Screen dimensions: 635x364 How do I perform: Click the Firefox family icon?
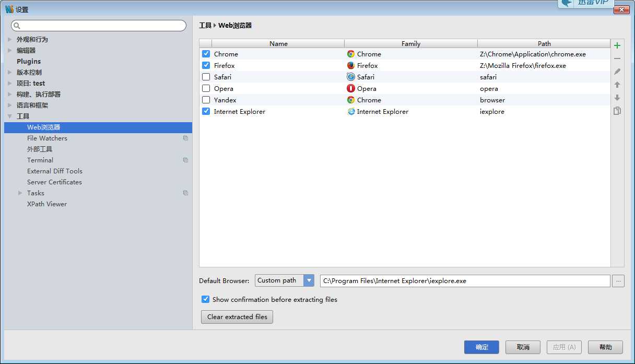(351, 65)
